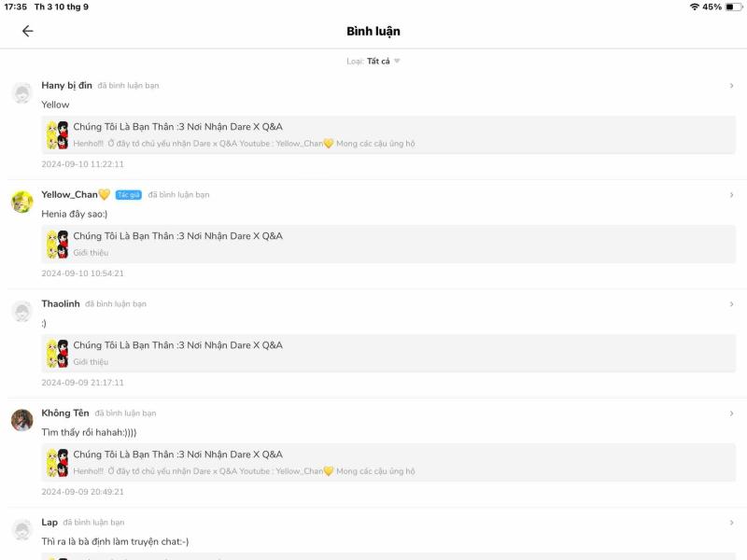The image size is (747, 560).
Task: Open Thaolinh's profile avatar
Action: [22, 311]
